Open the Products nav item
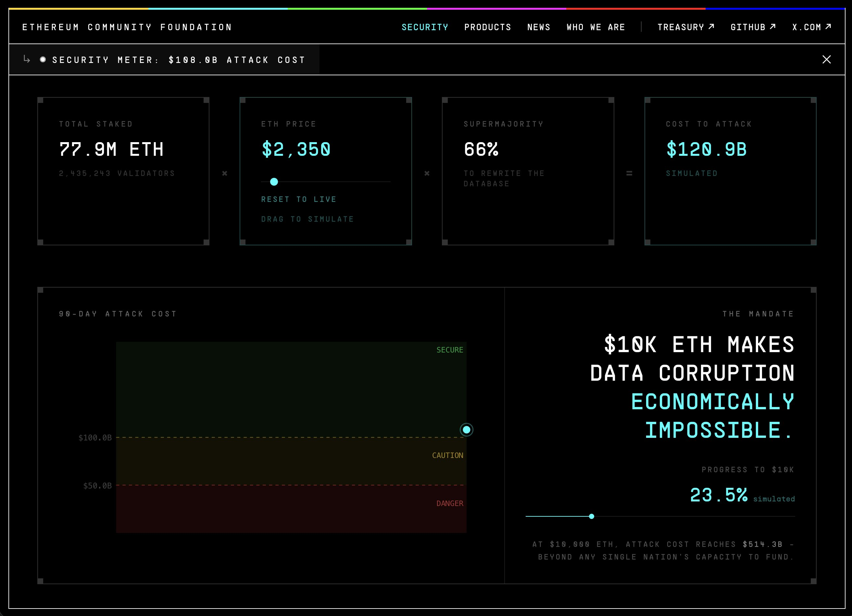This screenshot has height=616, width=852. point(488,27)
